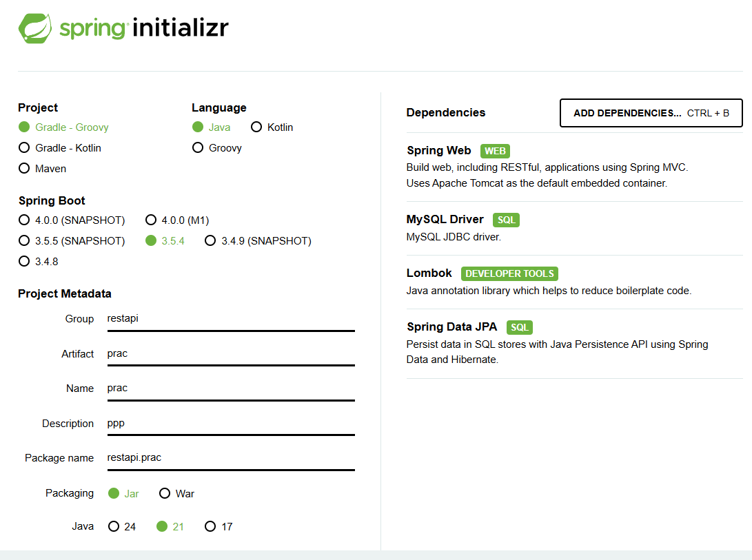Image resolution: width=752 pixels, height=560 pixels.
Task: Click the WEB tag badge
Action: point(495,151)
